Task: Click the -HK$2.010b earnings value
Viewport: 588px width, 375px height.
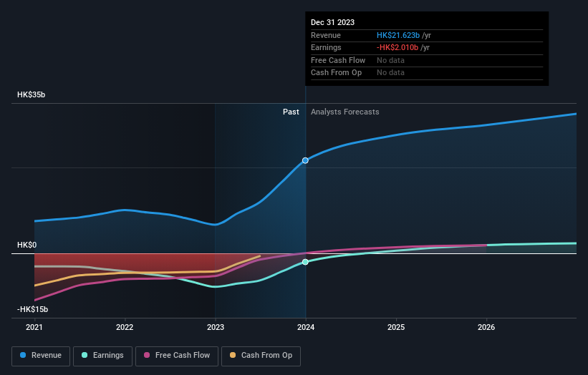Action: coord(397,47)
